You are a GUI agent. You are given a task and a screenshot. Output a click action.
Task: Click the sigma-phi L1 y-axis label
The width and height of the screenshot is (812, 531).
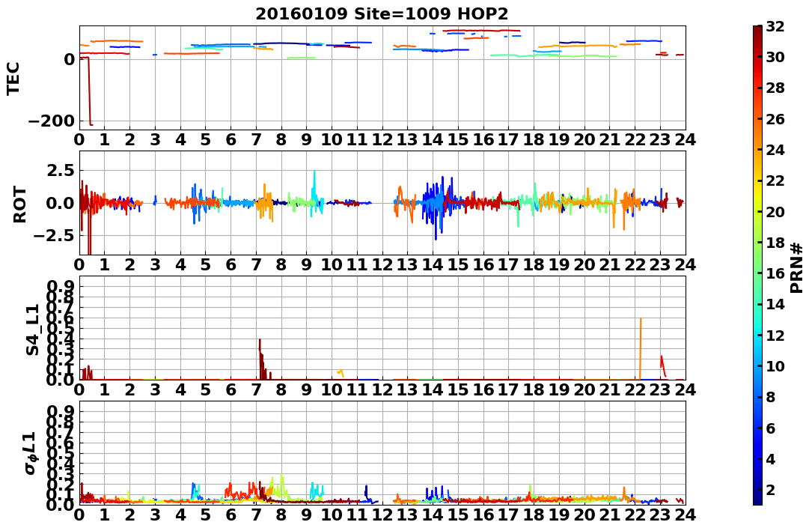click(x=31, y=452)
